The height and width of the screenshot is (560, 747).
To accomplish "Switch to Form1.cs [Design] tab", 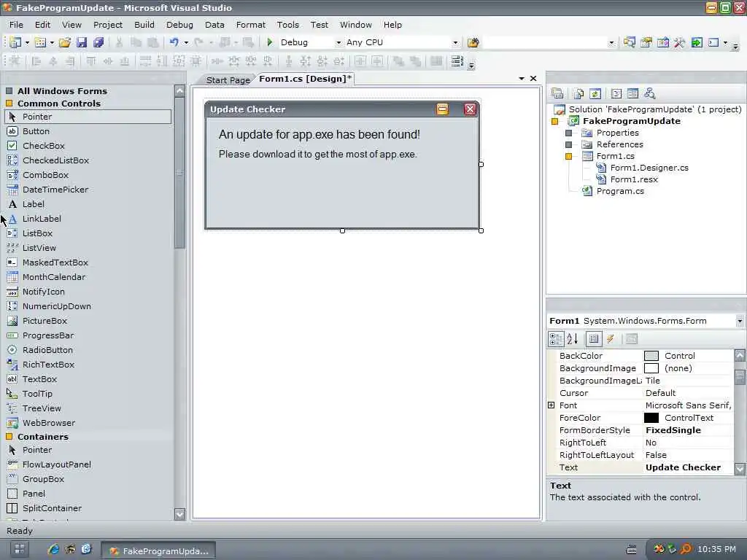I will tap(305, 79).
